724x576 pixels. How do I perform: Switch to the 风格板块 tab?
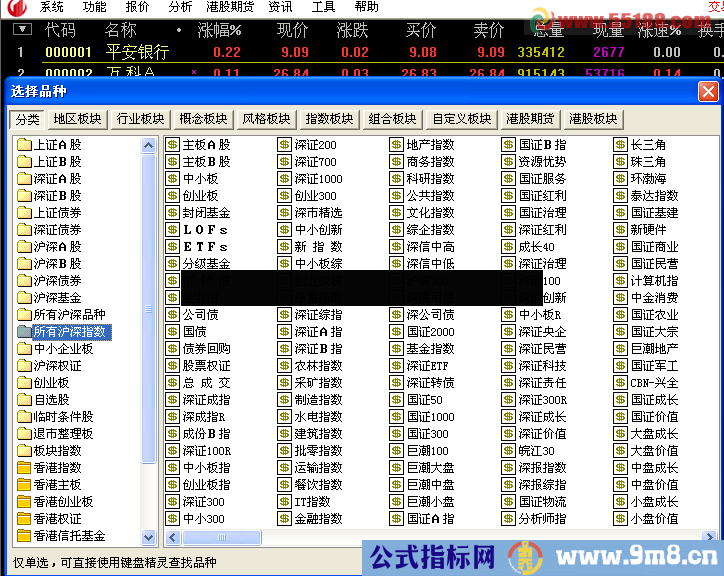266,119
